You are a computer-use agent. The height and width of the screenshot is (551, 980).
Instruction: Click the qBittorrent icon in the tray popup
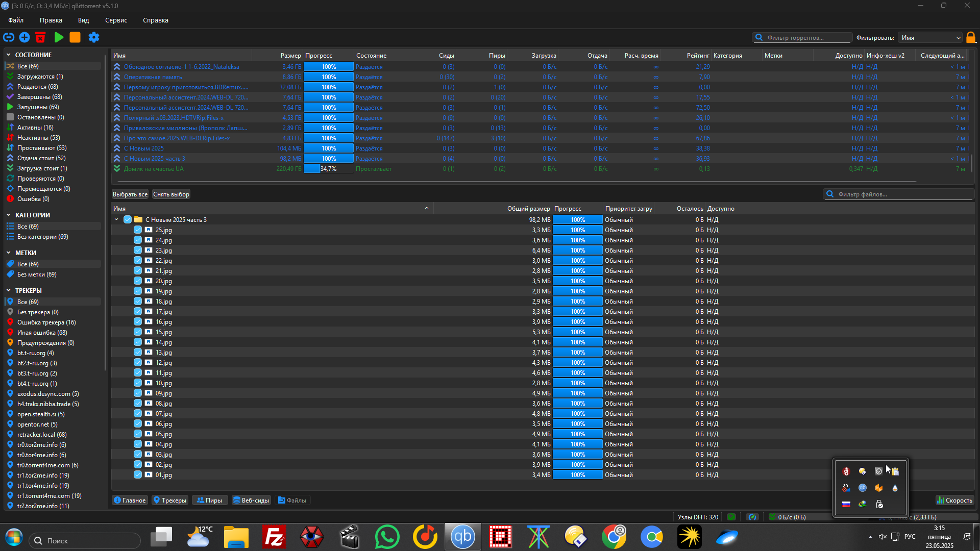point(863,488)
